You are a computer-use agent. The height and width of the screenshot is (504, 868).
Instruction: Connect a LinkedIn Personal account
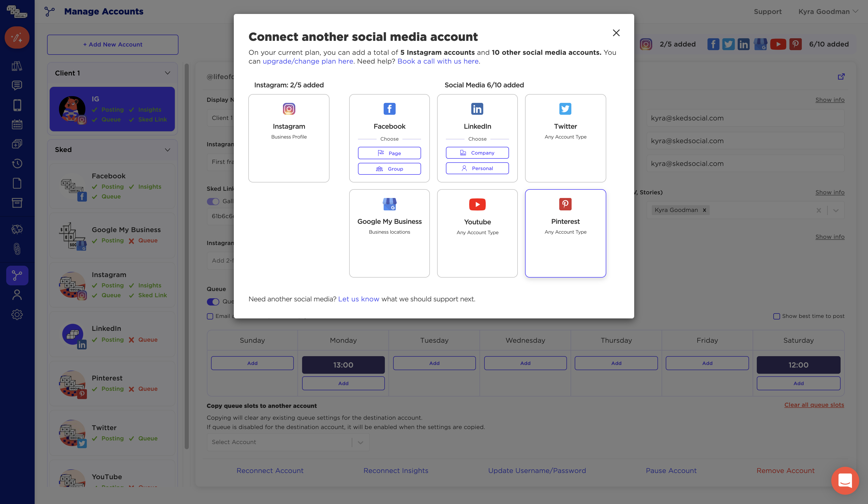click(x=477, y=168)
